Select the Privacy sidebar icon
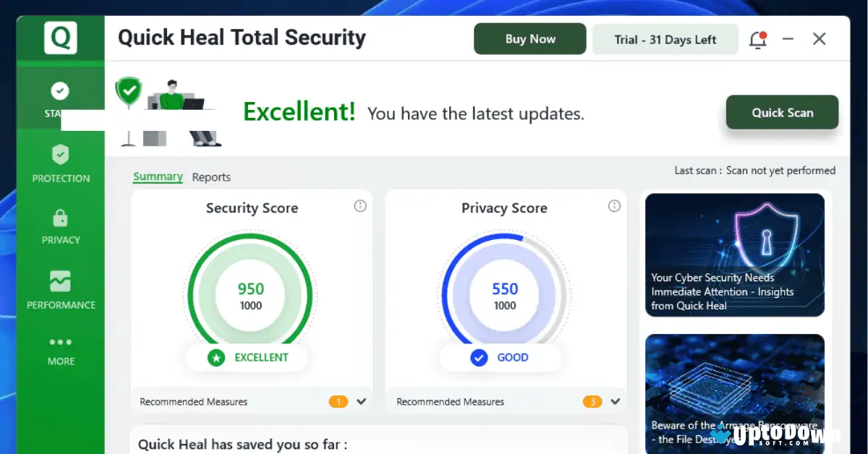The height and width of the screenshot is (454, 868). 60,228
